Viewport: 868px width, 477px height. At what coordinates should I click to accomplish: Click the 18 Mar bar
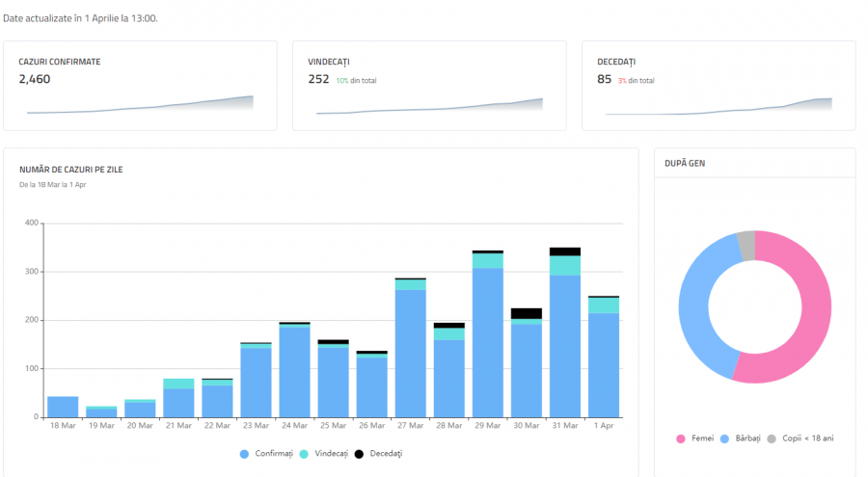63,407
